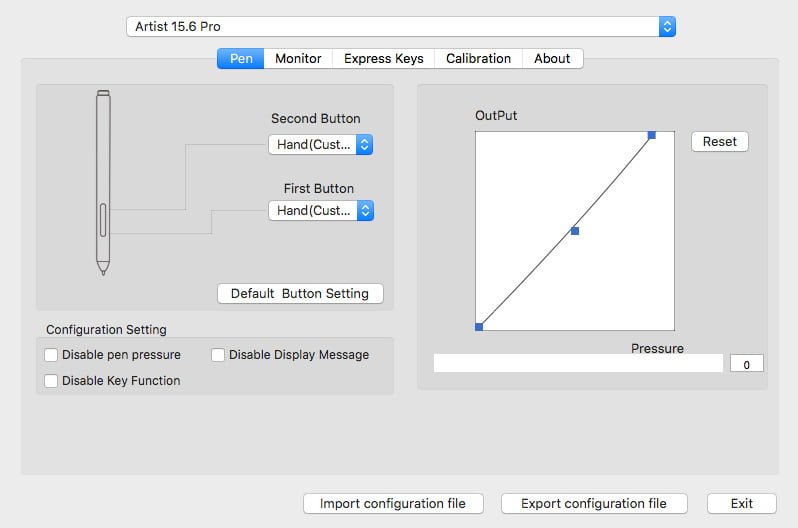Click the pen illustration side button
The height and width of the screenshot is (528, 798).
(103, 220)
